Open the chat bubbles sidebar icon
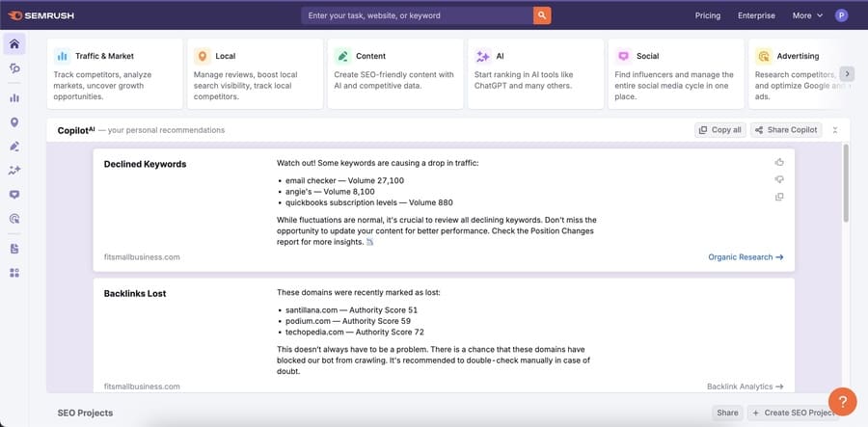Viewport: 868px width, 427px height. (14, 68)
